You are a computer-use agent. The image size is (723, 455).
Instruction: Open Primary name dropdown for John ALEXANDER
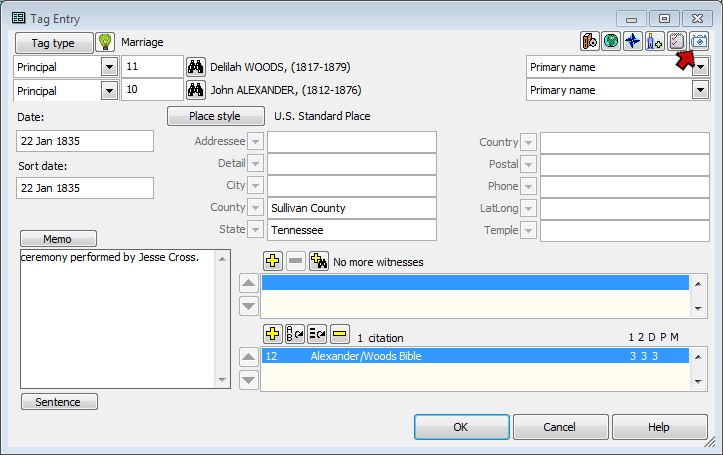click(700, 90)
